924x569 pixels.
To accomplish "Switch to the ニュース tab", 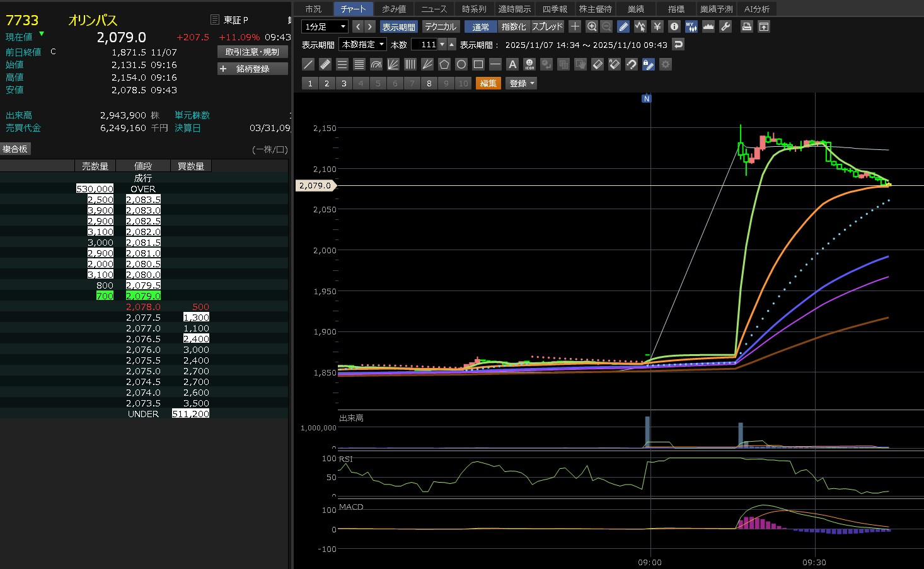I will pos(434,9).
